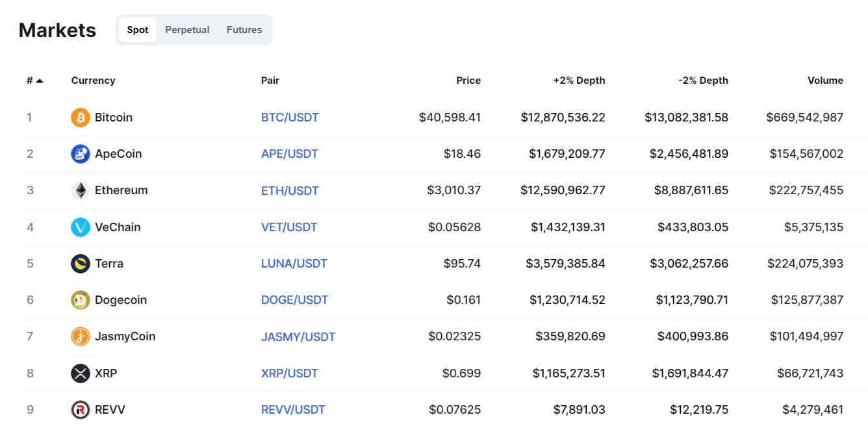Click the JasmyCoin price $0.02325
Screen dimensions: 868x428
[x=455, y=336]
